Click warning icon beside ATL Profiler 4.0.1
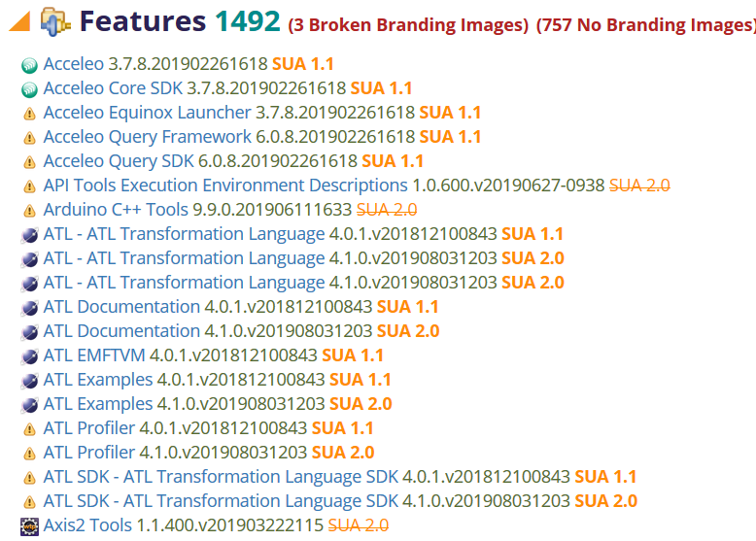 [29, 428]
